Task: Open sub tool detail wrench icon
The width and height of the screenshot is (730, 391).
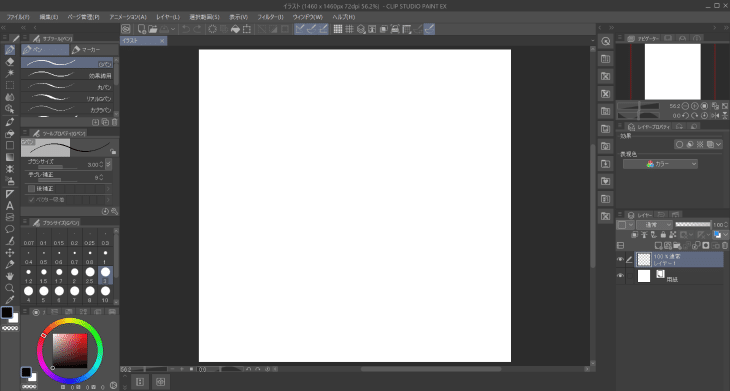Action: (x=115, y=211)
